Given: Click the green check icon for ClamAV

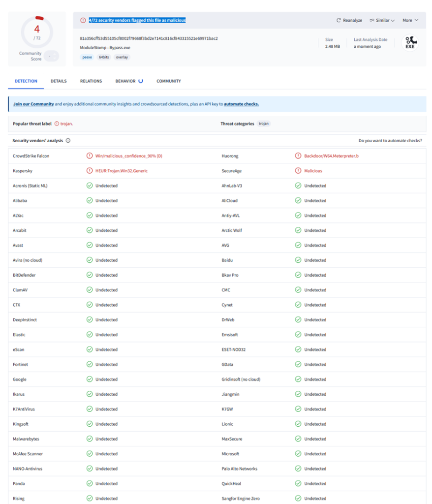Looking at the screenshot, I should (x=90, y=290).
